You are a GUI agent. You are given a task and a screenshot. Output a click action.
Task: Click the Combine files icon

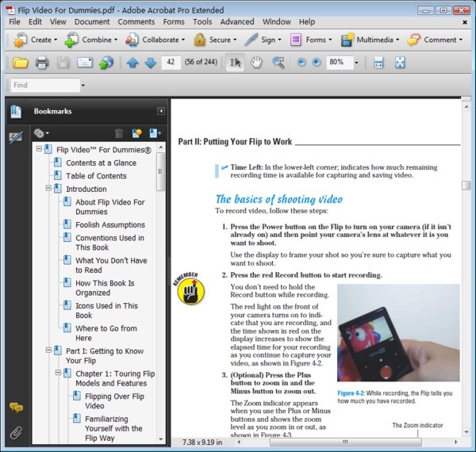71,40
